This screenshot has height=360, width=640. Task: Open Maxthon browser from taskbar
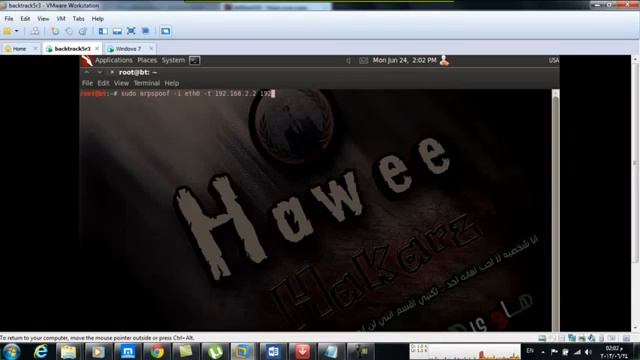(x=128, y=351)
